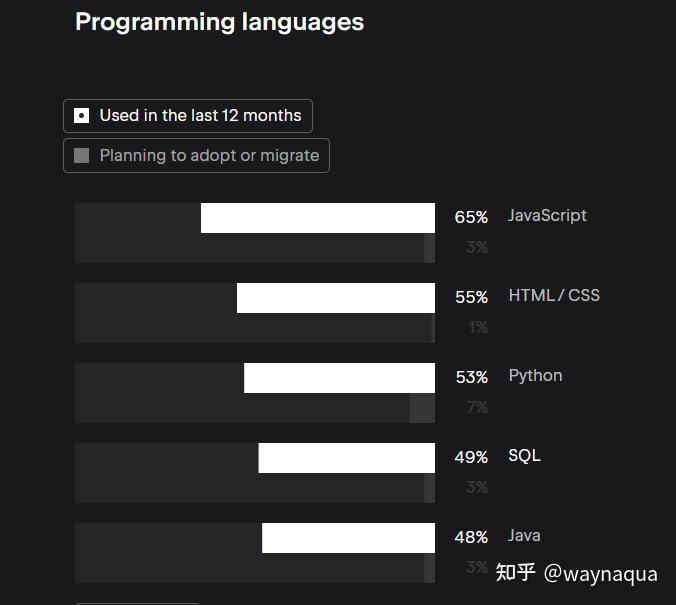Select the Java language label
This screenshot has height=605, width=676.
[524, 536]
